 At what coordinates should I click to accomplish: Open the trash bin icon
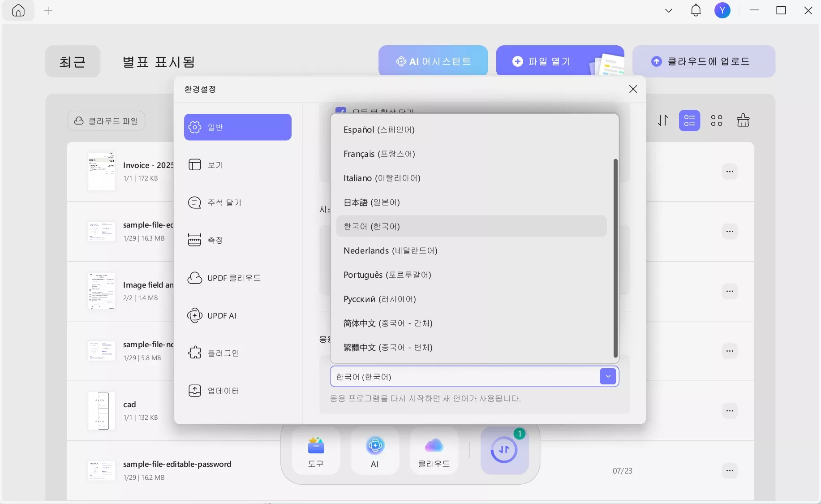(743, 120)
